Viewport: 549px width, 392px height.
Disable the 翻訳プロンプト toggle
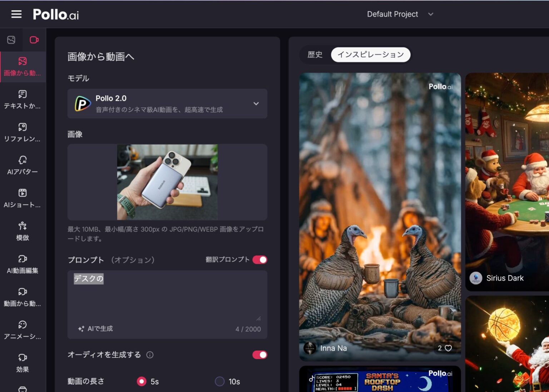[260, 260]
